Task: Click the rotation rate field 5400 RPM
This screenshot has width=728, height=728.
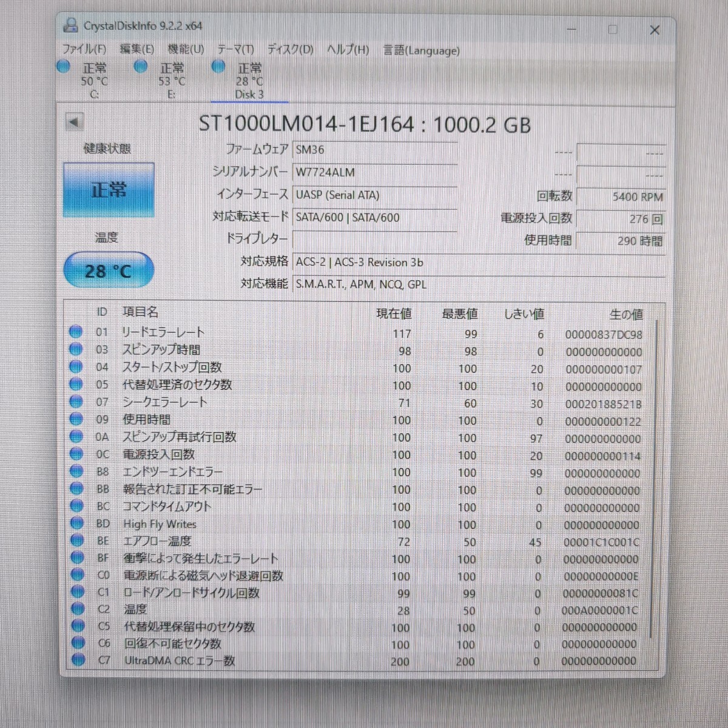Action: pos(620,197)
